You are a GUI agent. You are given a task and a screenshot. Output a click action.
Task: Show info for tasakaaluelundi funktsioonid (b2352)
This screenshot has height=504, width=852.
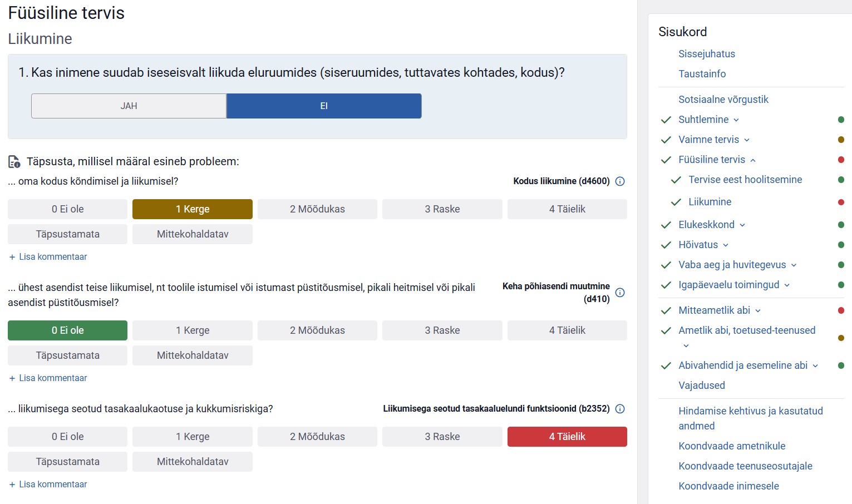pos(620,409)
